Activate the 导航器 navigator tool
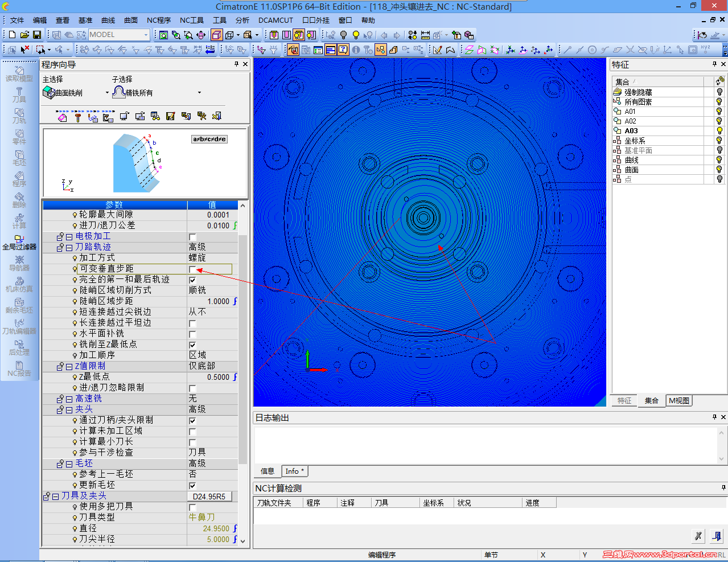 (19, 265)
